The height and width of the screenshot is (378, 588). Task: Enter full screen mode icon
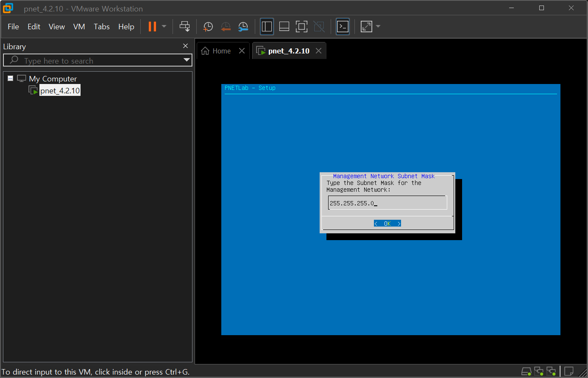tap(301, 26)
